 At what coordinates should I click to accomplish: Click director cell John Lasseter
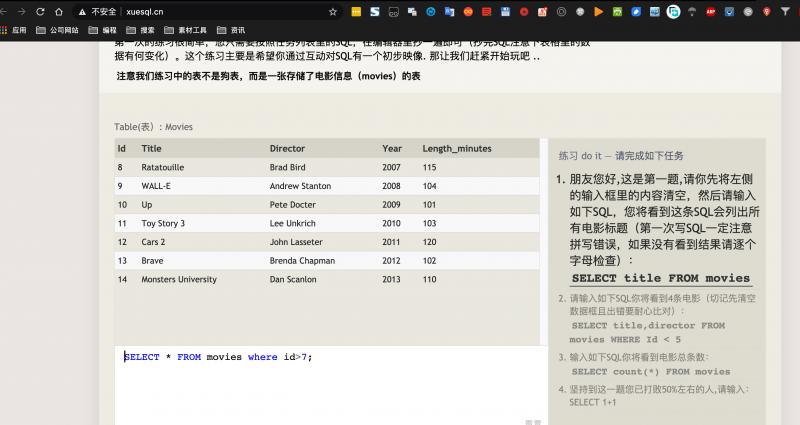pos(296,242)
